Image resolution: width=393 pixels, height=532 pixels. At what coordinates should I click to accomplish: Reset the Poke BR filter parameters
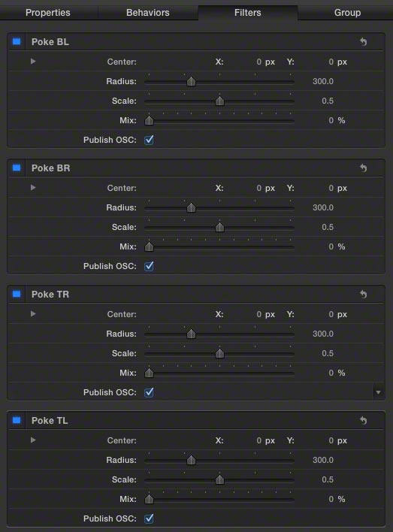pyautogui.click(x=364, y=168)
